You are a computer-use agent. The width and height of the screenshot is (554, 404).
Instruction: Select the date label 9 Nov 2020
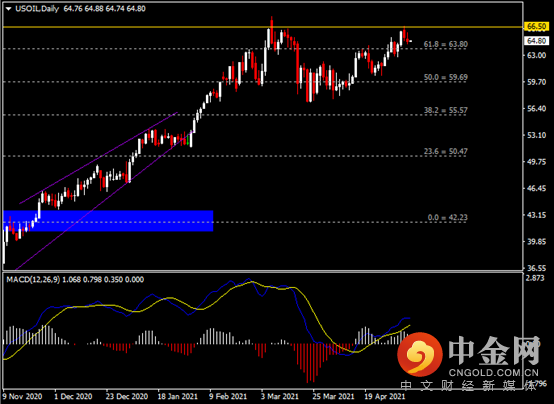pyautogui.click(x=22, y=396)
